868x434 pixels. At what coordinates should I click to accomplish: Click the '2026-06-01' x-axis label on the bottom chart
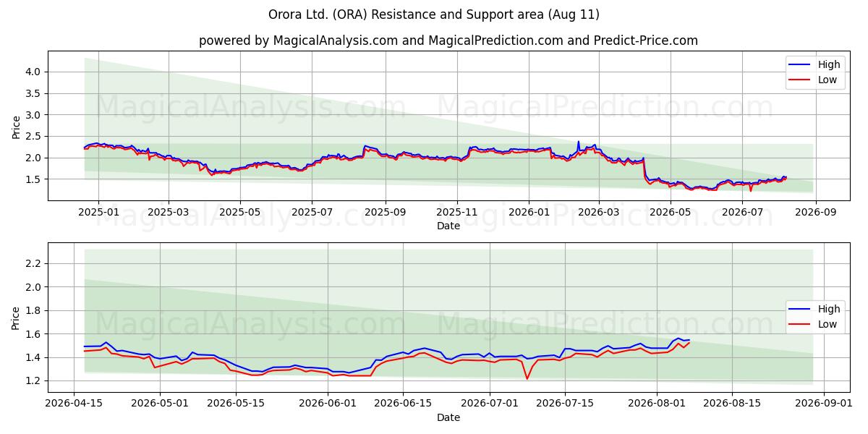(x=328, y=404)
